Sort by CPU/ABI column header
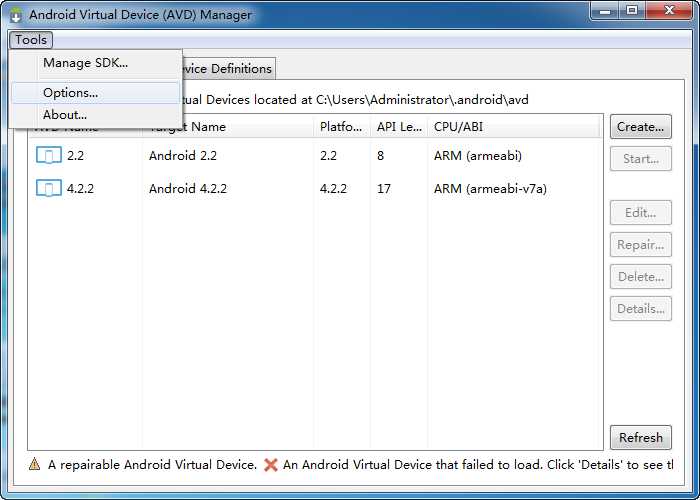The image size is (700, 500). point(513,127)
